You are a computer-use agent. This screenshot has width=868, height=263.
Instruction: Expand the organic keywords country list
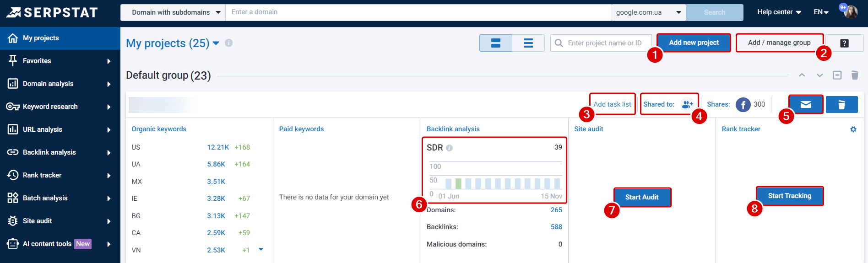tap(261, 250)
